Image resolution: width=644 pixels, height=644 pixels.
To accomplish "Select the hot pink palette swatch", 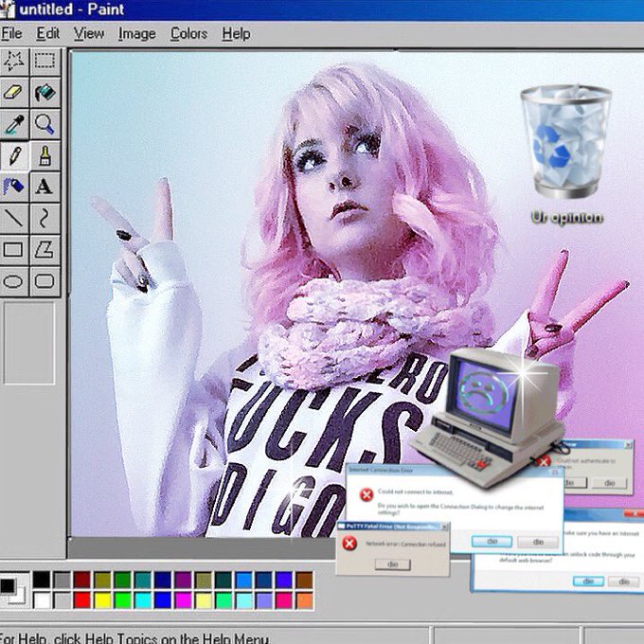I will (x=284, y=600).
